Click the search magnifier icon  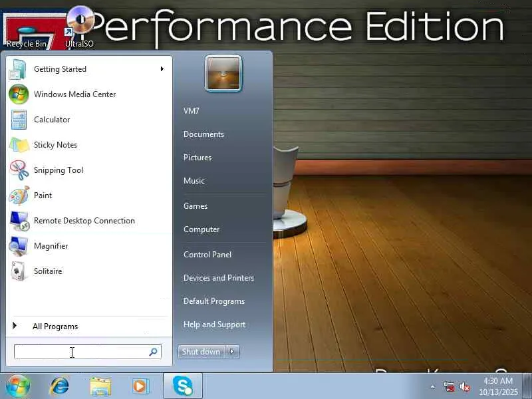click(x=154, y=352)
